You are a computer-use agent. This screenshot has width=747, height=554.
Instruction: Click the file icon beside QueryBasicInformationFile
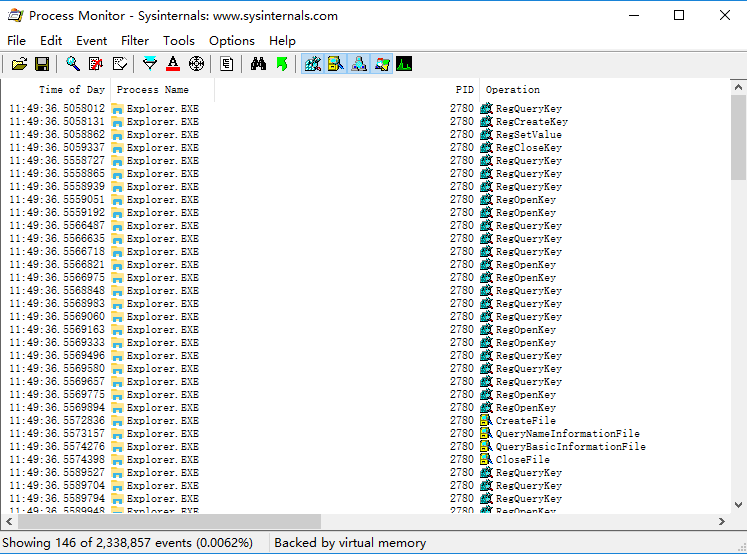click(x=486, y=446)
